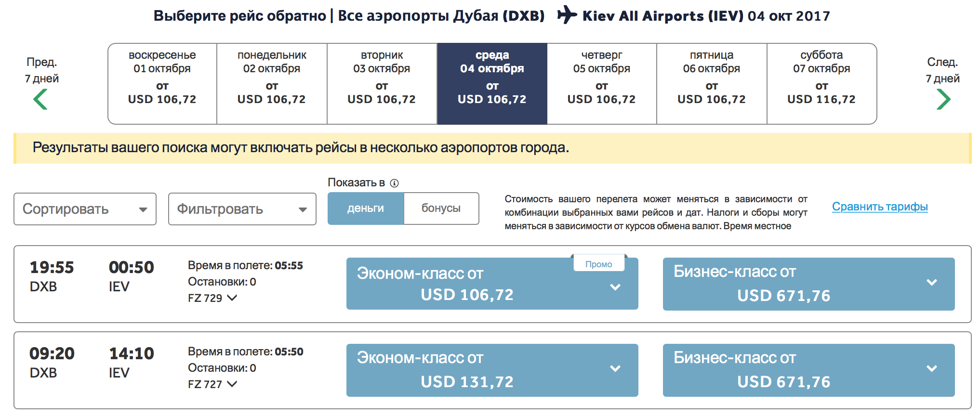Open the Сравнить тарифы link
Screen dimensions: 980x417
click(880, 207)
